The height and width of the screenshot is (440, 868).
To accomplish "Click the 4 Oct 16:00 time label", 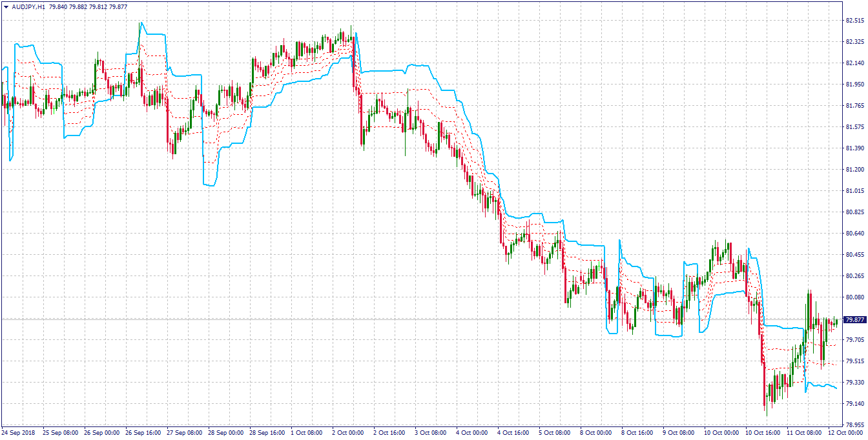I will point(513,434).
